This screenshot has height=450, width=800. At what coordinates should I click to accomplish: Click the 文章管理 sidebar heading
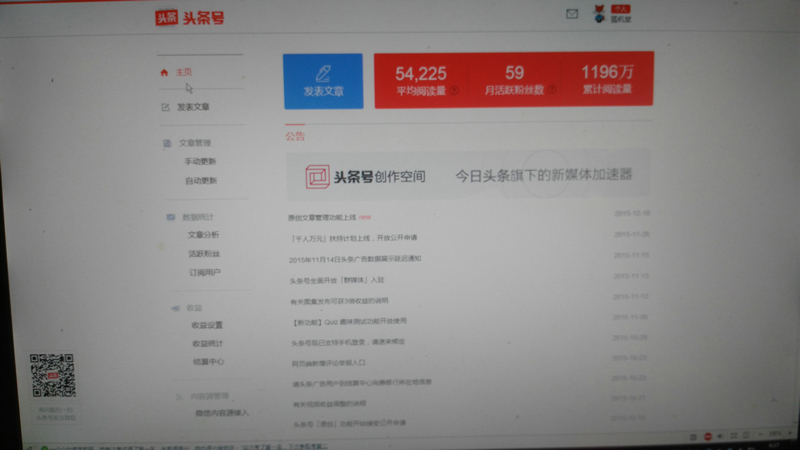[195, 143]
